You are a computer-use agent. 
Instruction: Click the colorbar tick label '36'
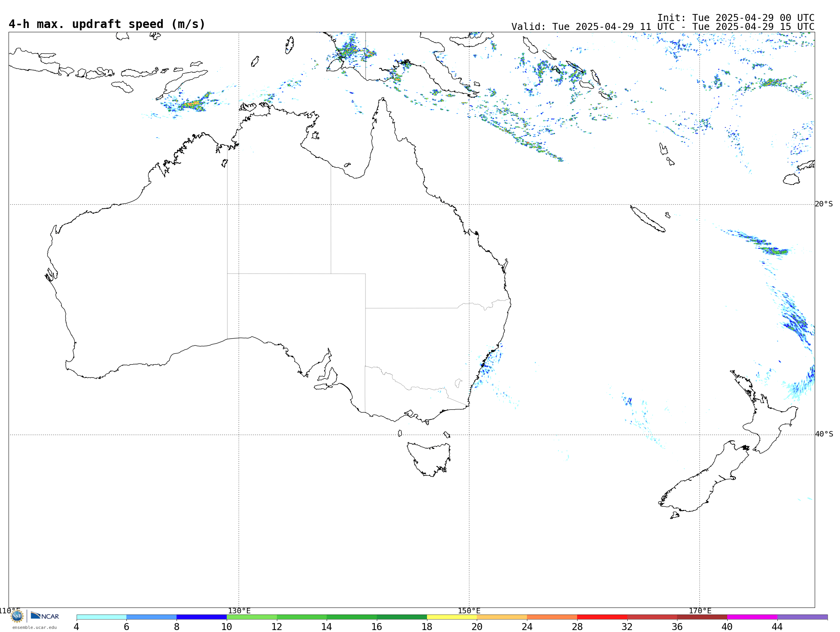click(x=677, y=627)
